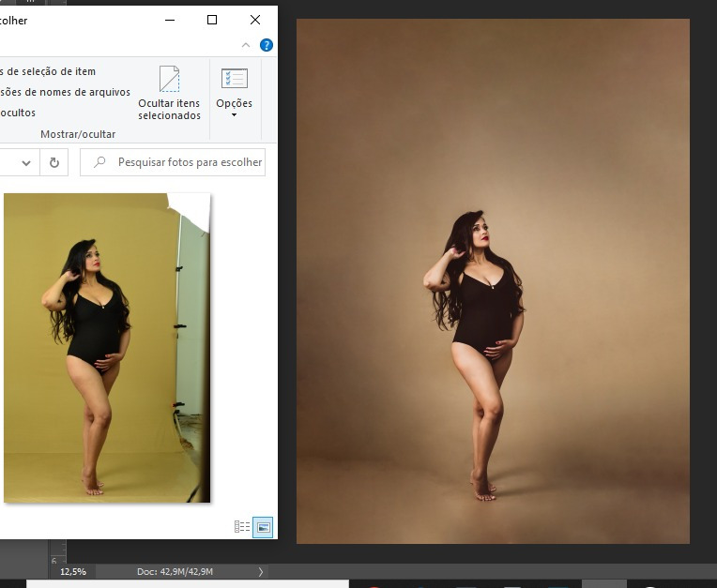Switch to the large thumbnails view icon
This screenshot has width=717, height=588.
tap(263, 527)
